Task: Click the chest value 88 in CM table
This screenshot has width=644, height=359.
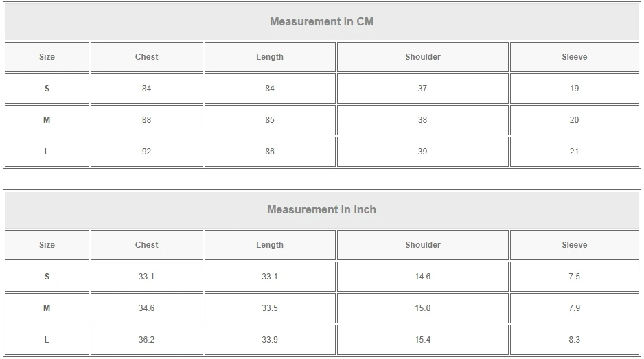Action: [x=146, y=120]
